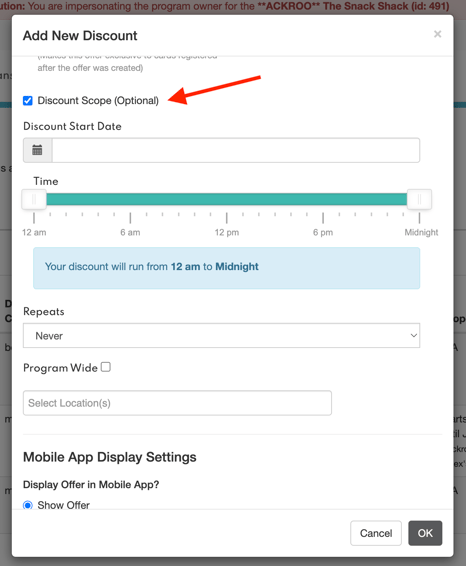
Task: Click the chevron arrow of Repeats dropdown
Action: [414, 335]
